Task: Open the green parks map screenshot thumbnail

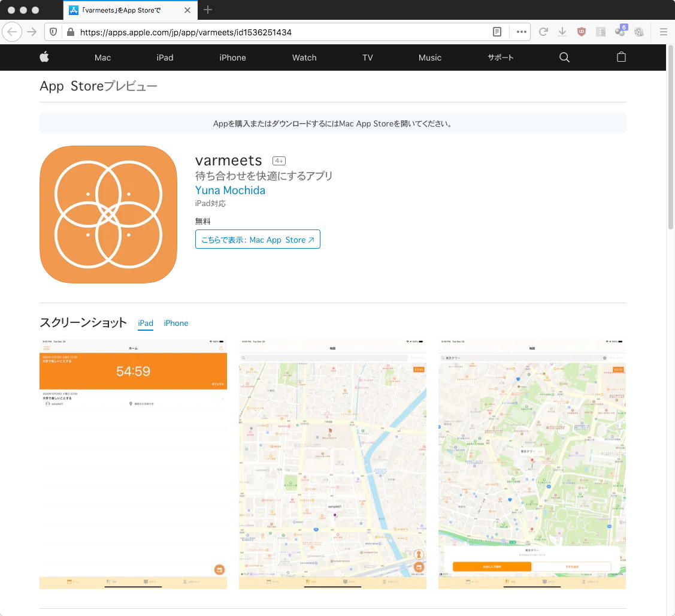Action: 532,464
